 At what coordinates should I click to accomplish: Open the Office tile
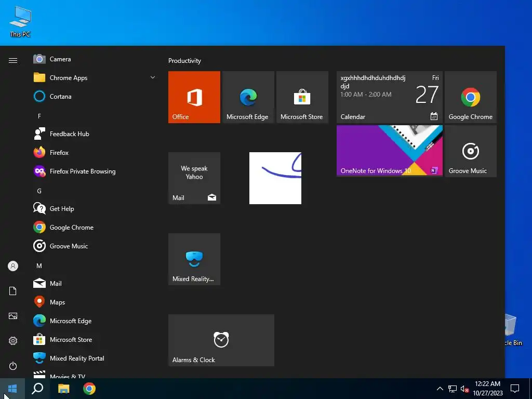pyautogui.click(x=194, y=97)
